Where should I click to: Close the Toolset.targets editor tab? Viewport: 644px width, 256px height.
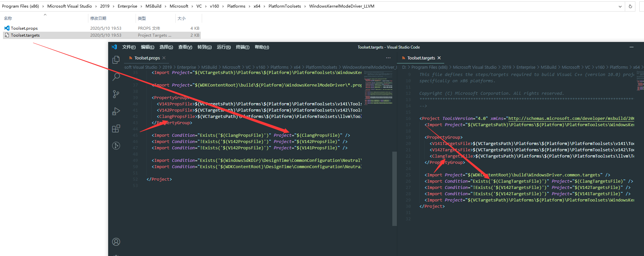point(439,58)
